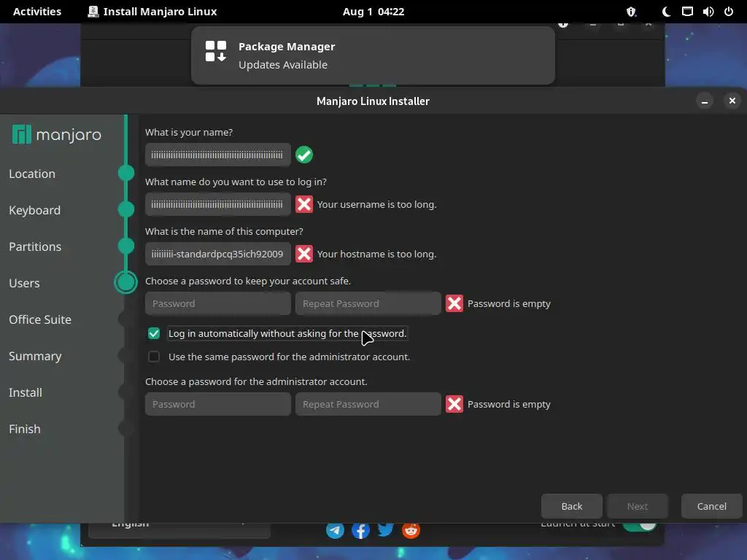Click the Back button

point(572,506)
